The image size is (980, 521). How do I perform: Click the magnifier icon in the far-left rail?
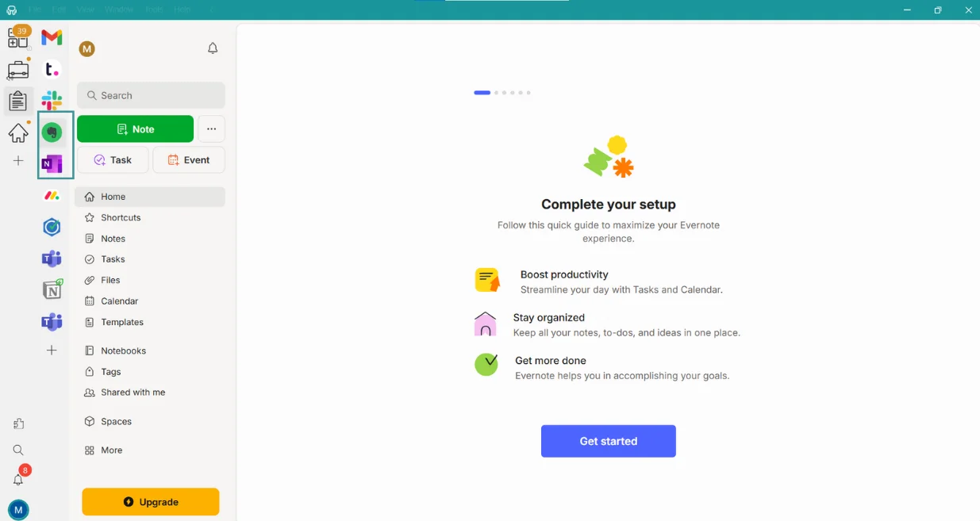(x=18, y=450)
